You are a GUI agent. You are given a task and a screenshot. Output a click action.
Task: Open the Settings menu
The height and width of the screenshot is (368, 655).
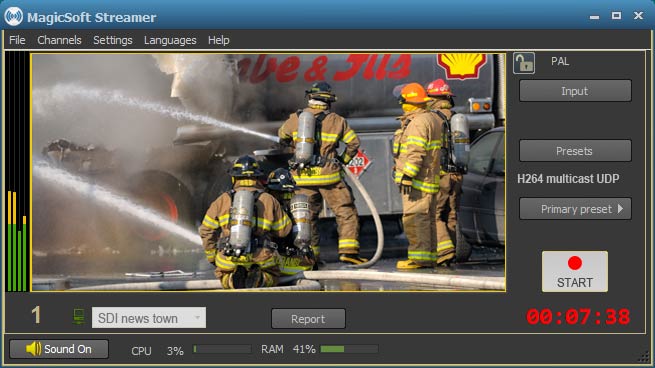tap(113, 40)
